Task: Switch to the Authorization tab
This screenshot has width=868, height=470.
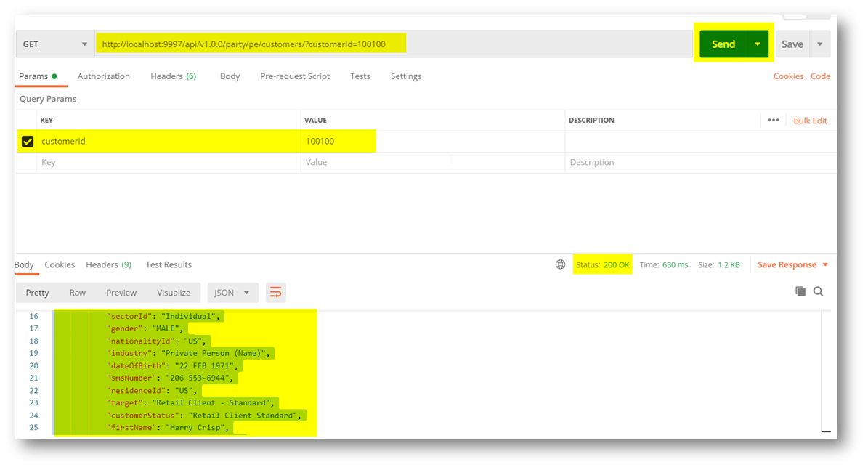Action: [x=104, y=76]
